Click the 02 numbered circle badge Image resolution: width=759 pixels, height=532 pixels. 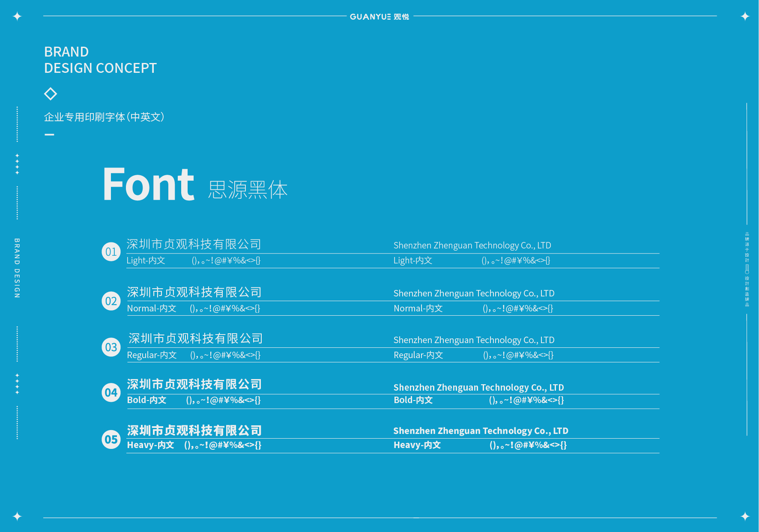pos(111,301)
